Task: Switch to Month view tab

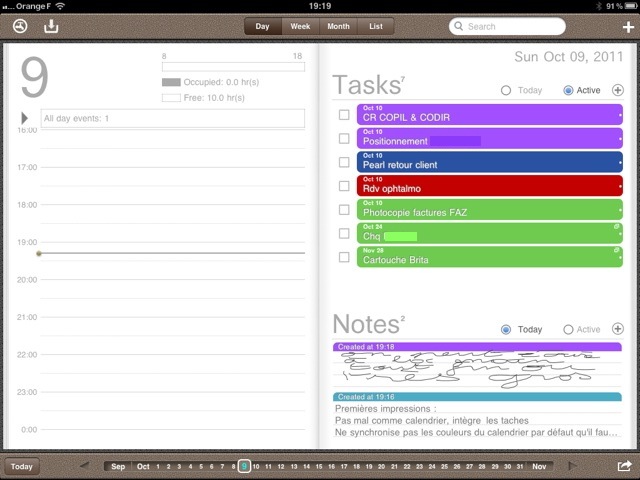Action: click(338, 27)
